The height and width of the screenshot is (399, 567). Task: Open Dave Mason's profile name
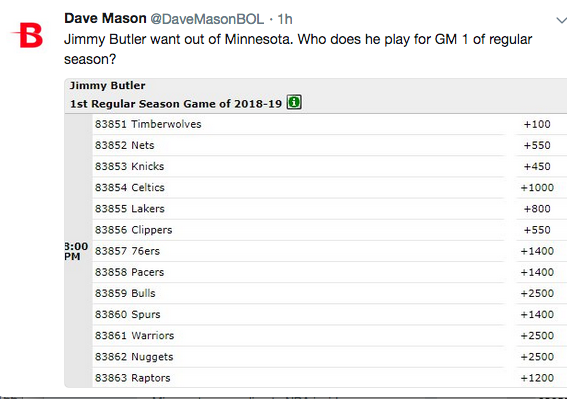point(105,18)
